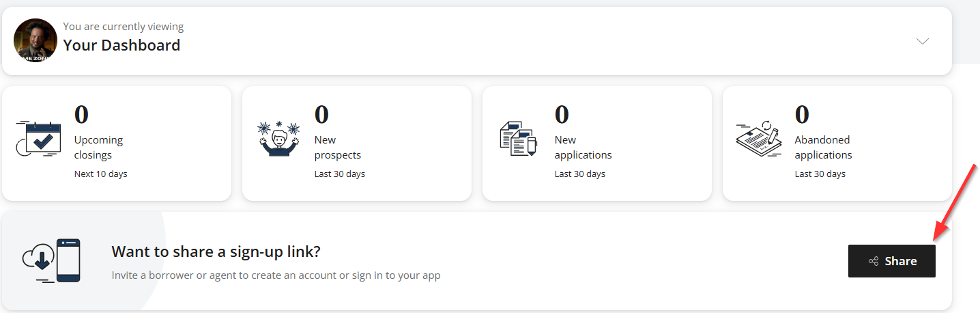Open the New prospects card

(357, 144)
